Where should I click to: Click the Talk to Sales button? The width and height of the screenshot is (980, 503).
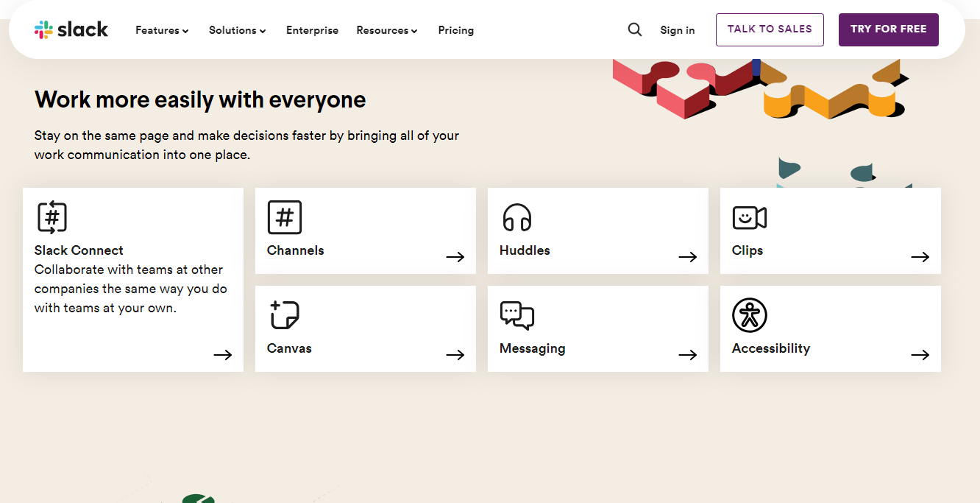(770, 29)
